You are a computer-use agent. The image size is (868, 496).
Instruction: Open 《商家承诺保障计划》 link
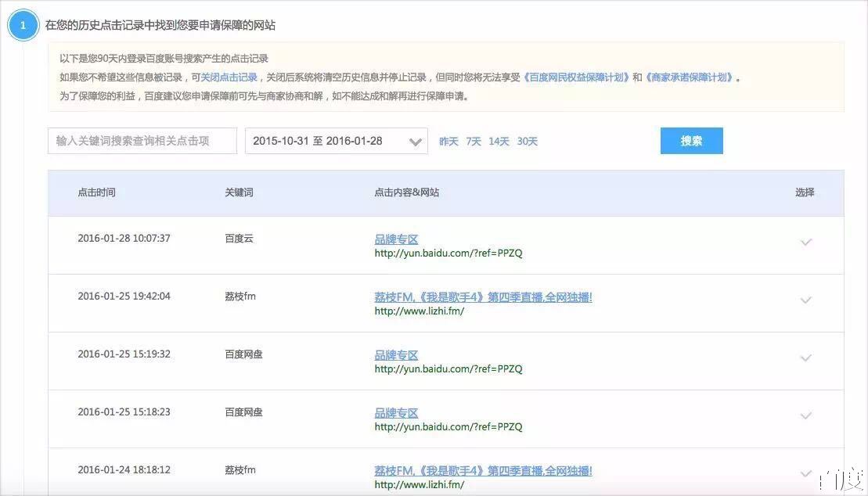pyautogui.click(x=689, y=77)
